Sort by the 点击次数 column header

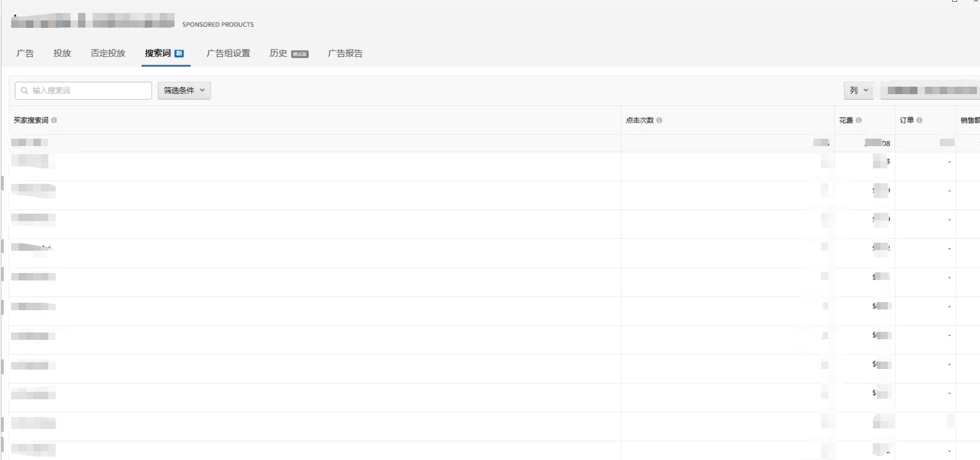point(640,120)
